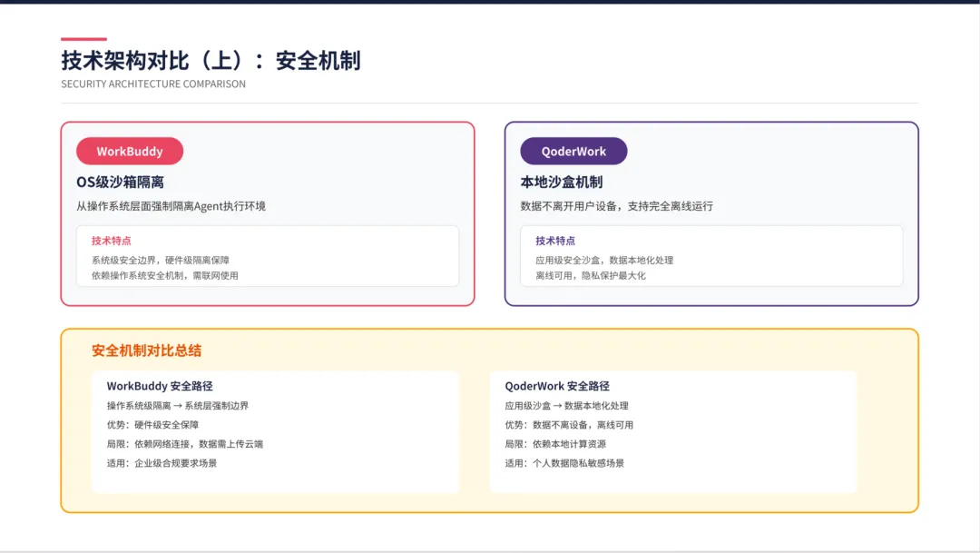Click the heading OS级沙箱隔离
The width and height of the screenshot is (980, 553).
pos(120,182)
